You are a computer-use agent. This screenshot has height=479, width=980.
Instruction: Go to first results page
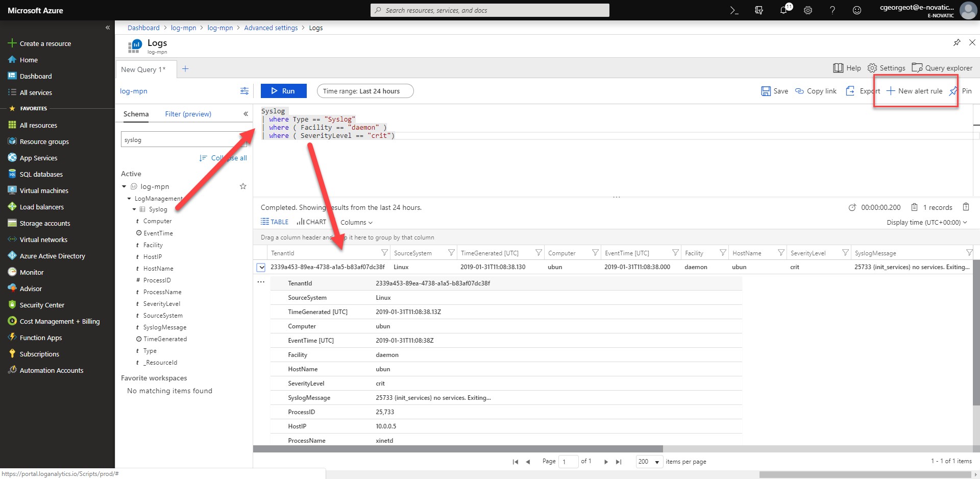(x=516, y=462)
